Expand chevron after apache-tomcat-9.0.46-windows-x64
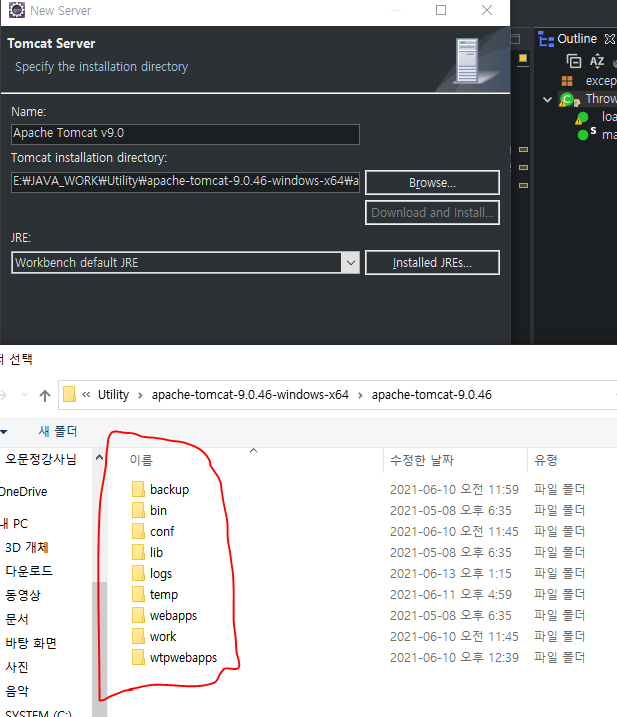 [x=360, y=395]
